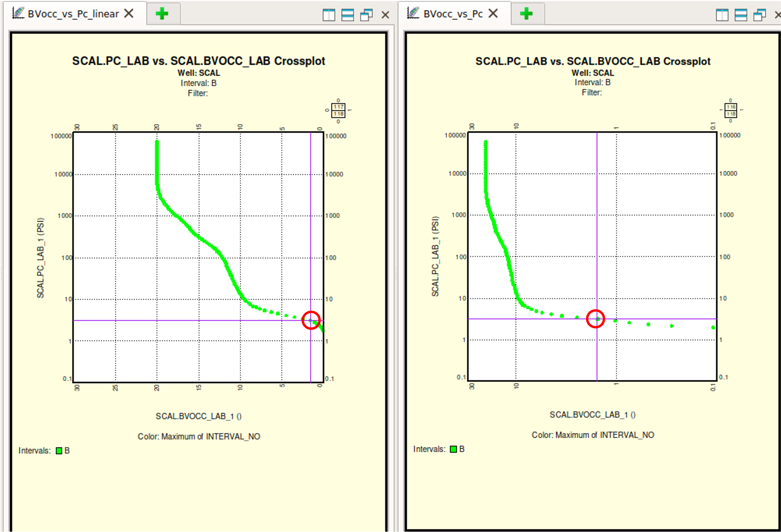Image resolution: width=781 pixels, height=532 pixels.
Task: Switch to the BVocc_vs_Pc_linear tab
Action: [73, 14]
